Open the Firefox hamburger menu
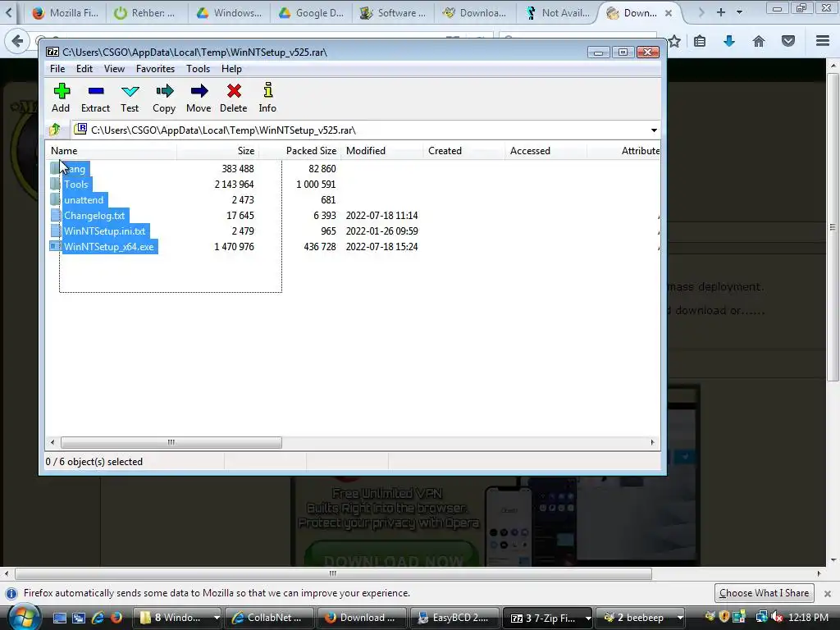 click(823, 41)
